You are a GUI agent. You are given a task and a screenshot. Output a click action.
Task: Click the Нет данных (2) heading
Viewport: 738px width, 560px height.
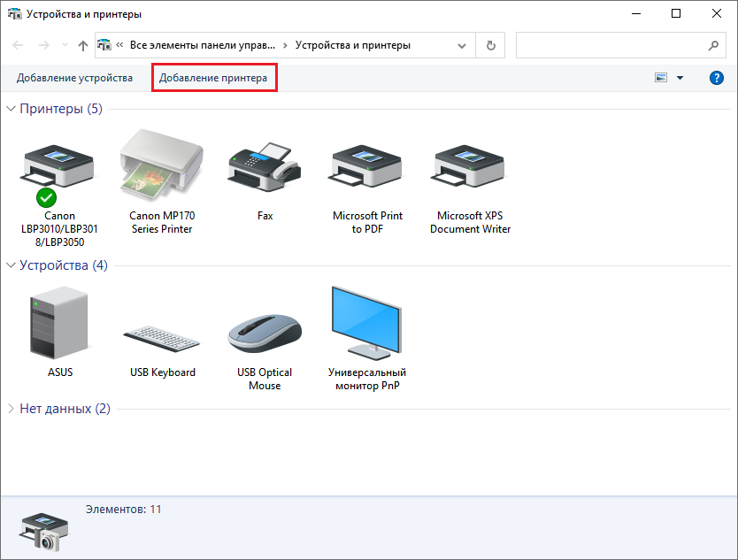coord(65,409)
